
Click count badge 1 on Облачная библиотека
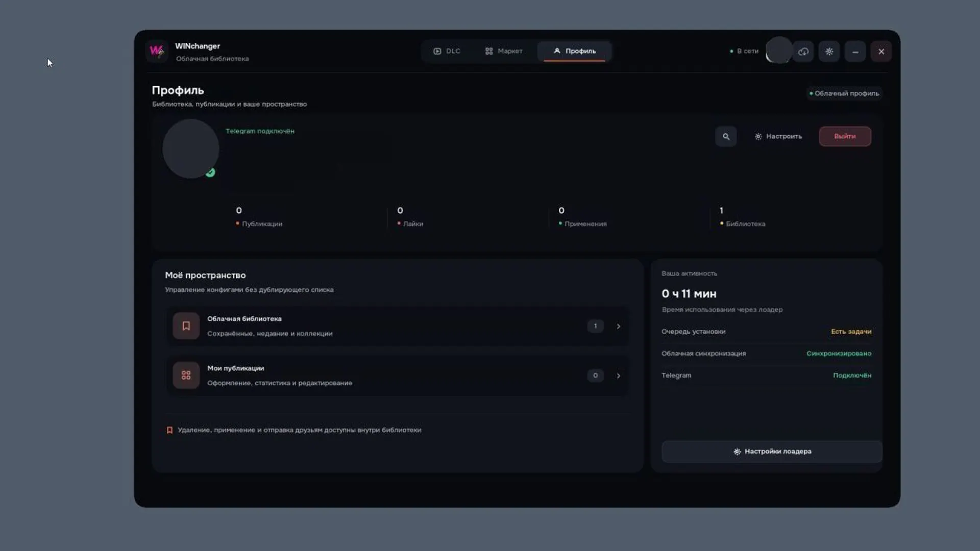point(595,326)
